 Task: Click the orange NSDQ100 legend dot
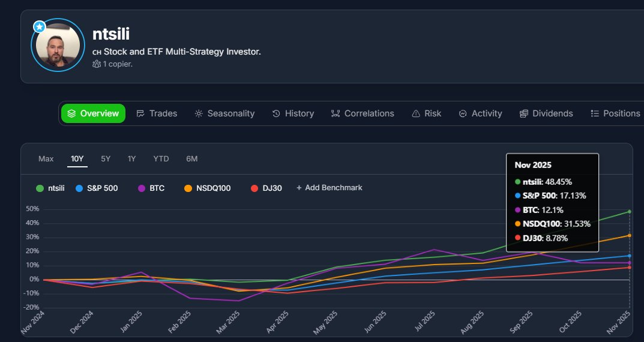point(188,188)
